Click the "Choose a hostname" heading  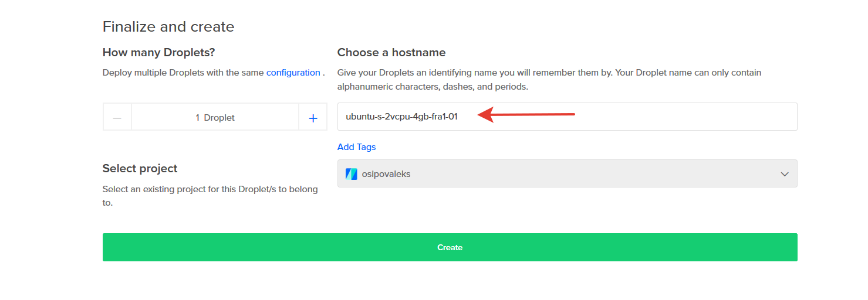tap(391, 53)
